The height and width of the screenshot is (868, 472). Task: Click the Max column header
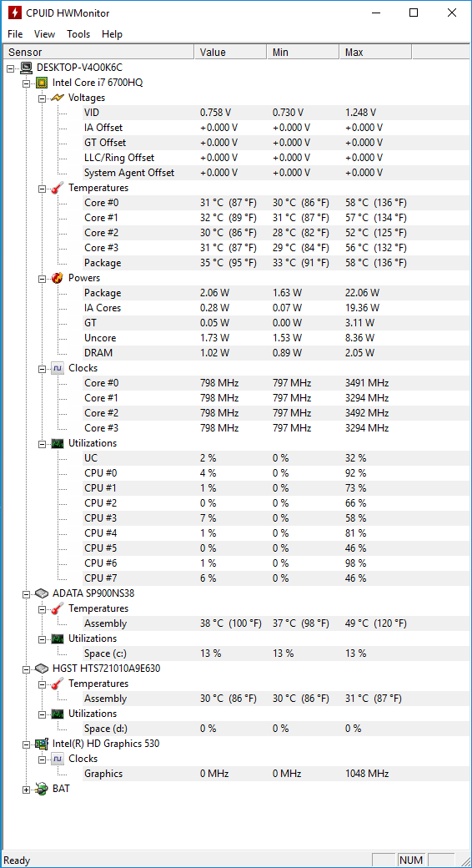[375, 52]
